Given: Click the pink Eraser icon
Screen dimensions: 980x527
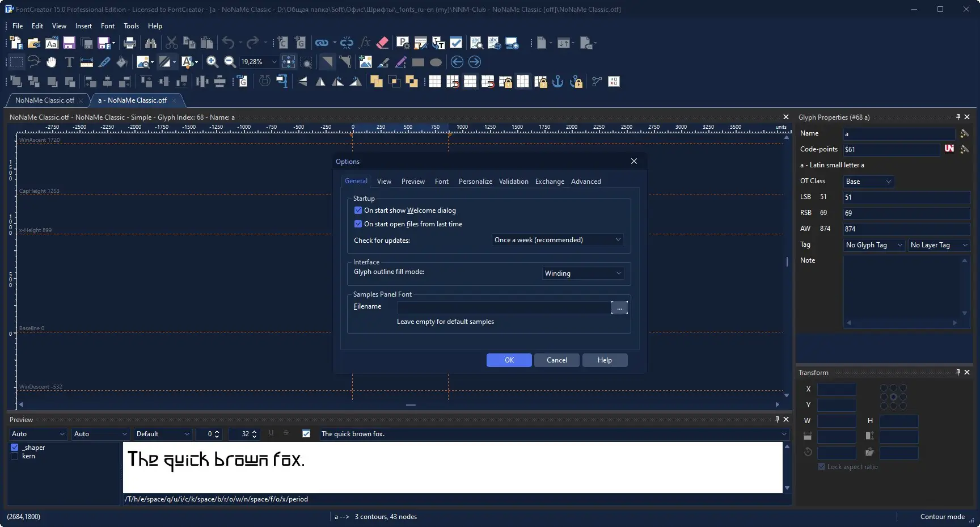Looking at the screenshot, I should pyautogui.click(x=382, y=43).
